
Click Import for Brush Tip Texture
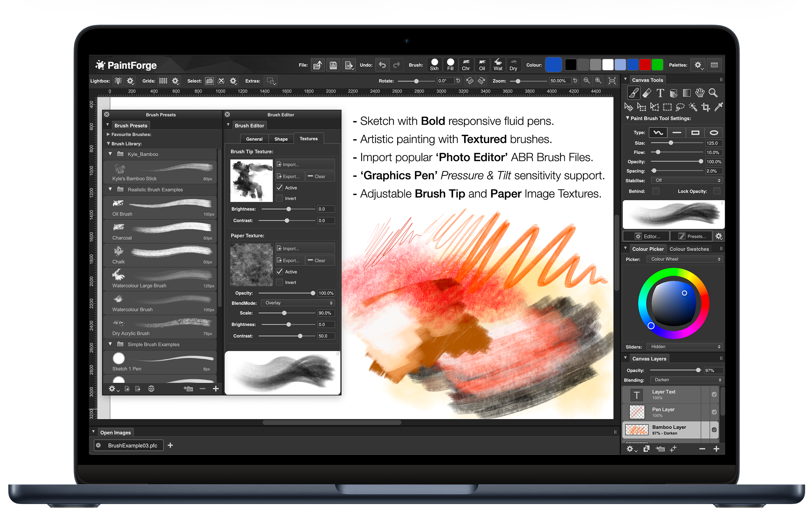coord(305,165)
